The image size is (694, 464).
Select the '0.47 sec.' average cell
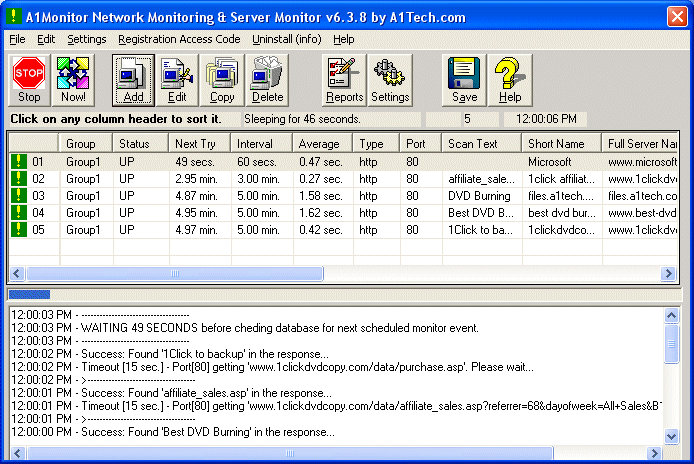click(x=322, y=162)
